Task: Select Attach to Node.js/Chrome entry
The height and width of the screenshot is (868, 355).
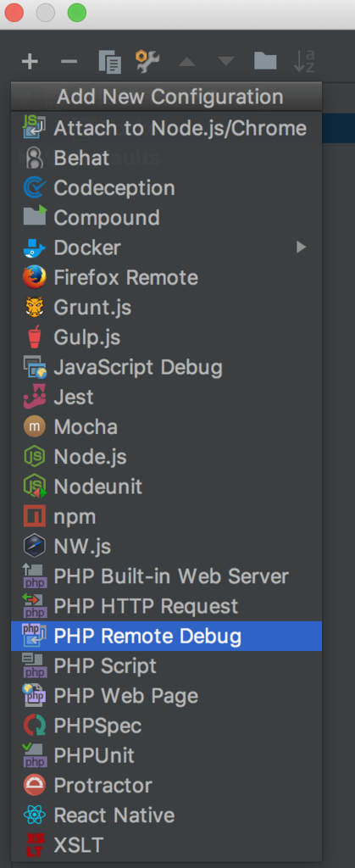Action: coord(166,129)
